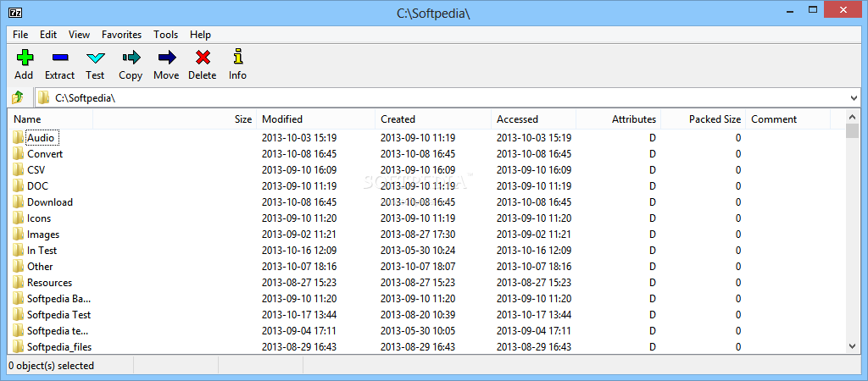Select the DOC folder name

coord(37,185)
